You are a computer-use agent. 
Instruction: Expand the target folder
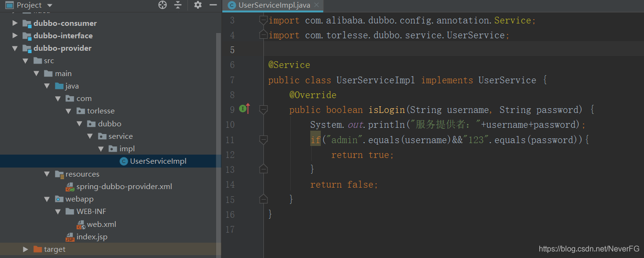click(x=25, y=249)
